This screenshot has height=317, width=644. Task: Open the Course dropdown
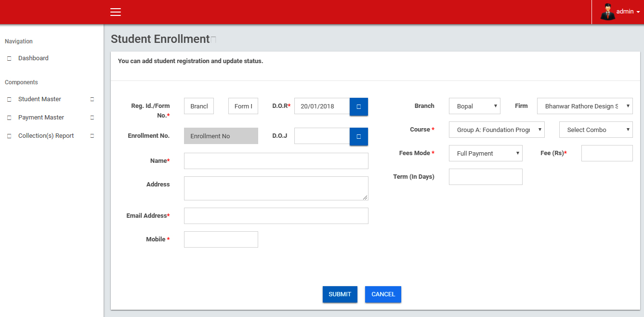(x=497, y=130)
